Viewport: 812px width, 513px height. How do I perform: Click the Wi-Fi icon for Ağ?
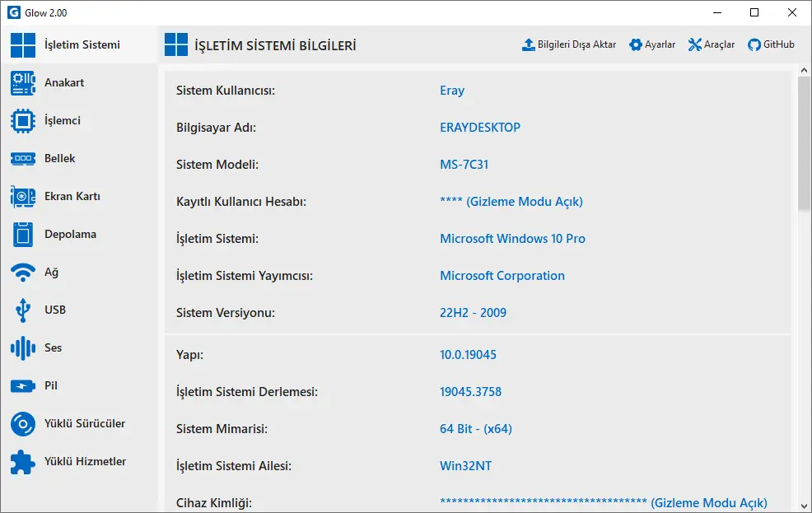(x=23, y=273)
